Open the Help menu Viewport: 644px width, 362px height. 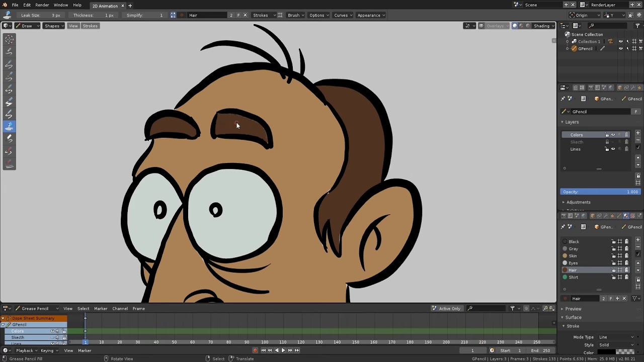77,5
